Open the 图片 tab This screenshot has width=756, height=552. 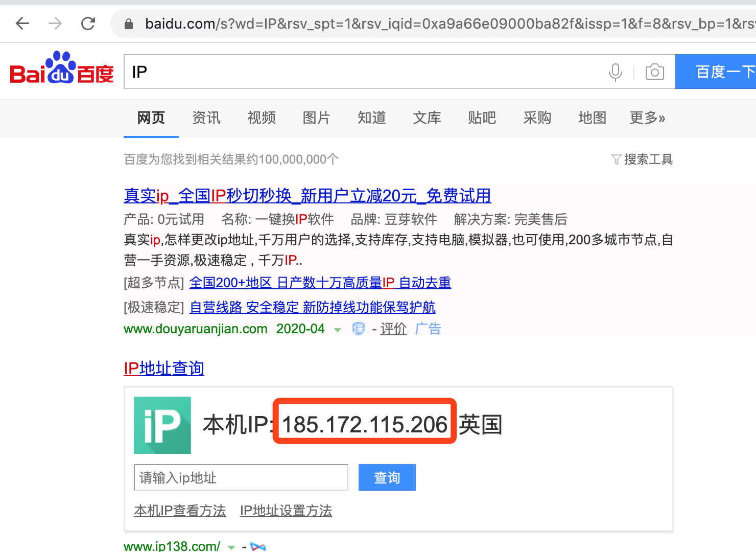coord(317,118)
